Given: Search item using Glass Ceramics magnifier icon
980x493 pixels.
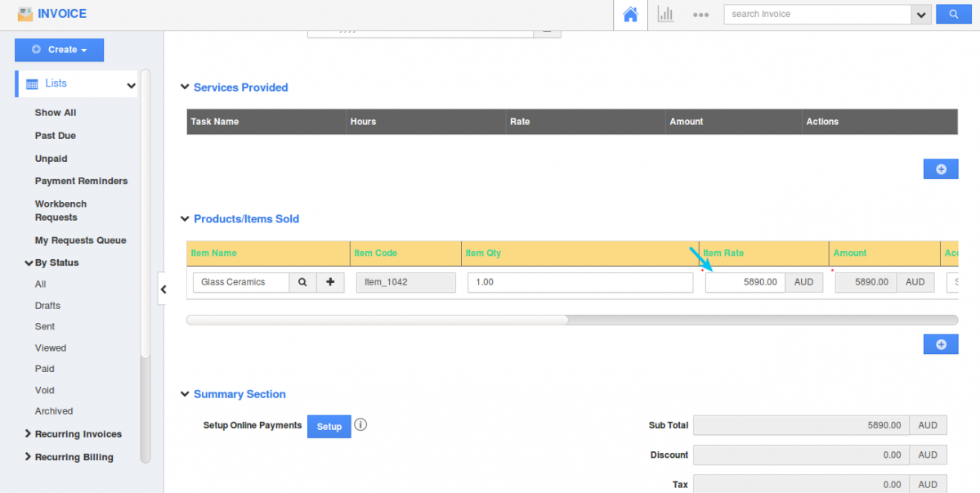Looking at the screenshot, I should (302, 282).
